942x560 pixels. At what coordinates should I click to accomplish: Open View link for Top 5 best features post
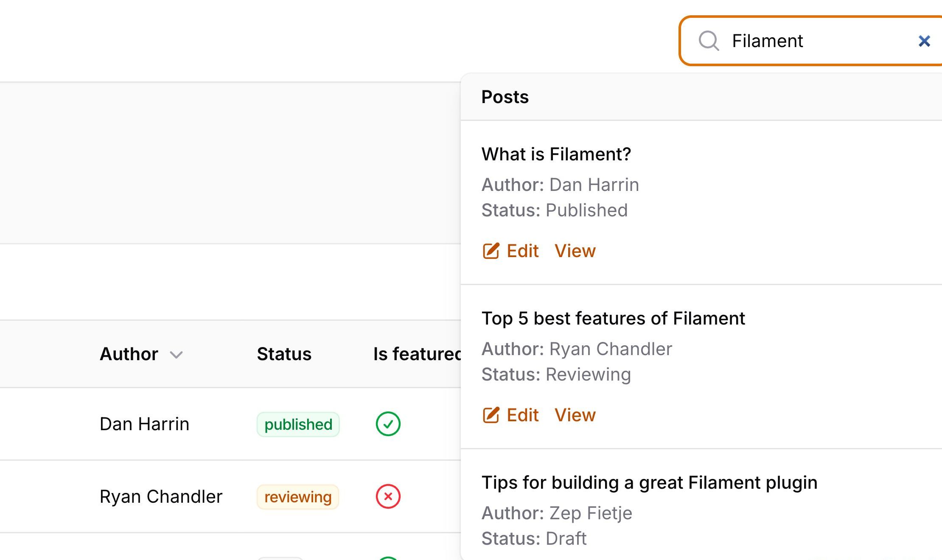575,415
